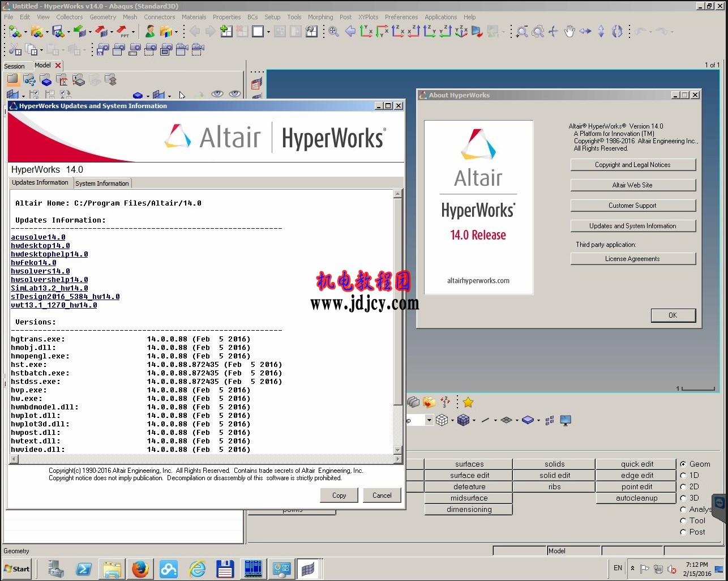Select the Tool panel radio button
Image resolution: width=728 pixels, height=581 pixels.
point(683,520)
